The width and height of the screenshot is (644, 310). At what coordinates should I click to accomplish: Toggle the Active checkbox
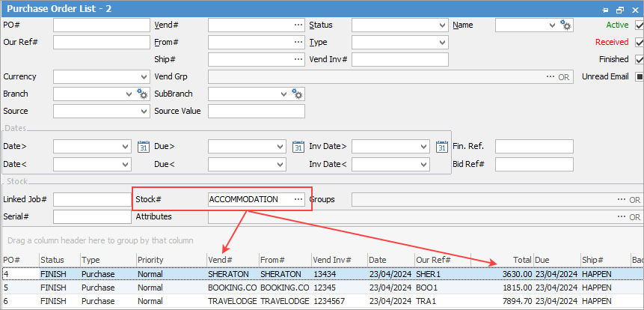(639, 25)
